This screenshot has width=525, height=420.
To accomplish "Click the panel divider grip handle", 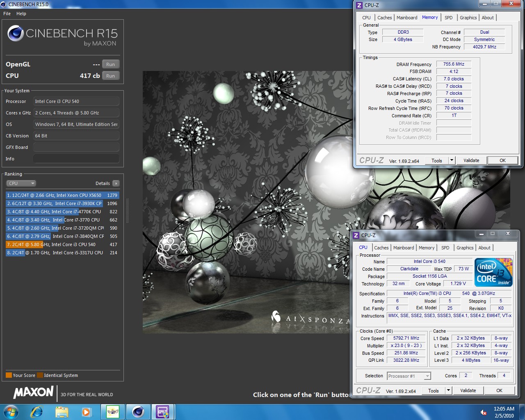I will coord(127,211).
